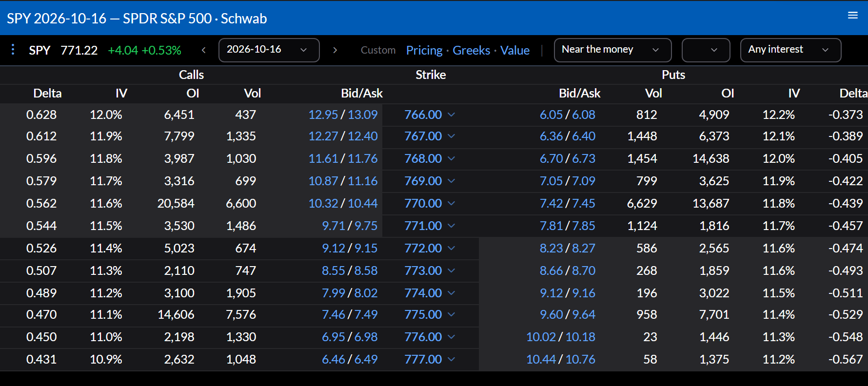Switch to the Value view
Image resolution: width=868 pixels, height=386 pixels.
tap(515, 50)
